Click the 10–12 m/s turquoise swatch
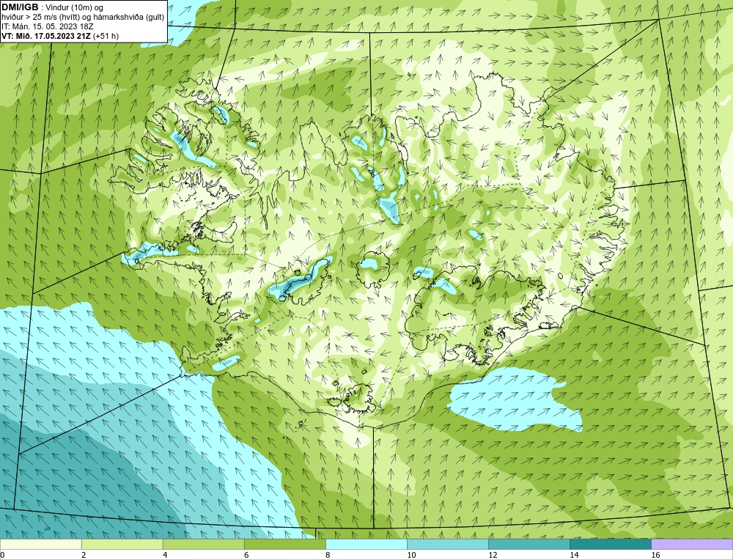733x560 pixels. (x=447, y=544)
